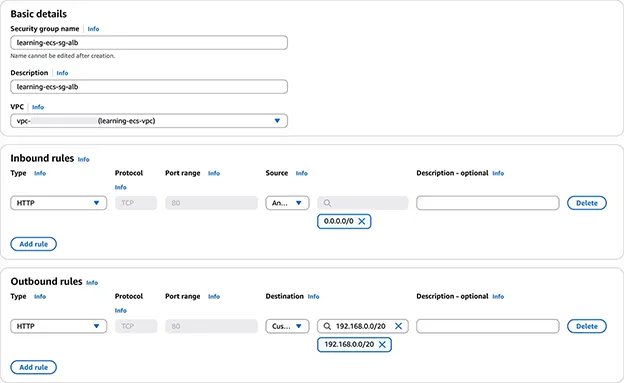This screenshot has height=383, width=624.
Task: Click the inbound port range 80 field
Action: coord(211,203)
